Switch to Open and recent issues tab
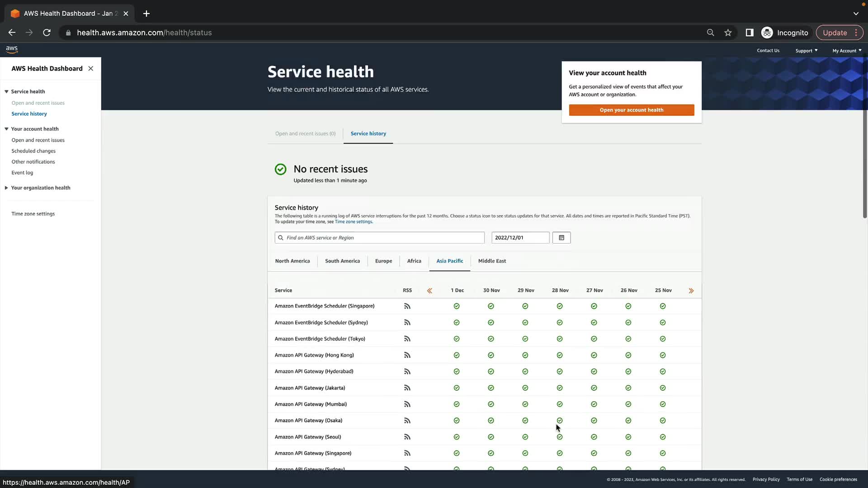The width and height of the screenshot is (868, 488). (305, 134)
